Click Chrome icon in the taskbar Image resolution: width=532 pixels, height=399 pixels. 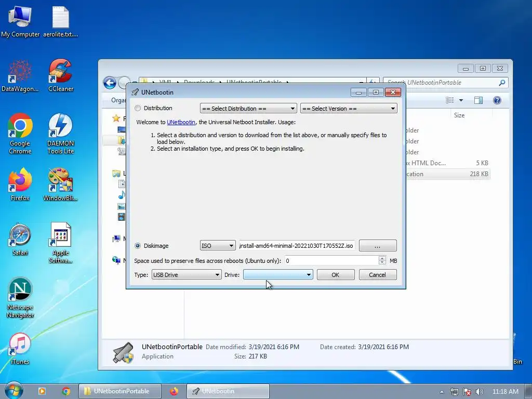tap(66, 391)
